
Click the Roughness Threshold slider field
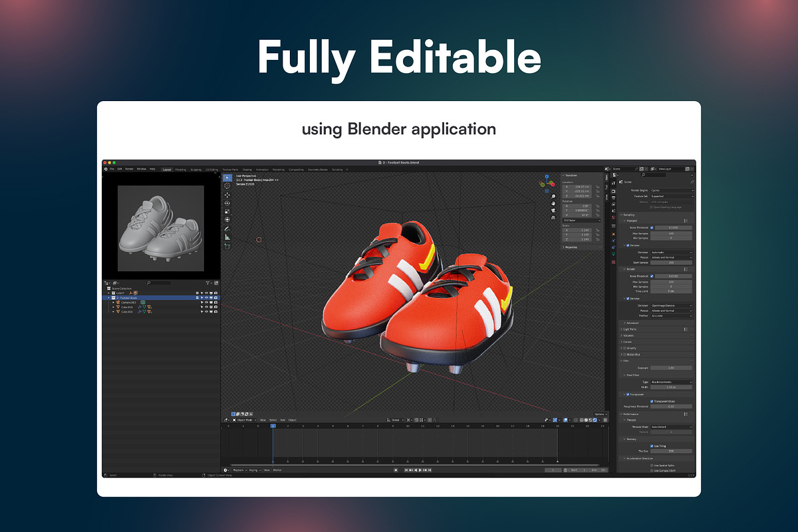[671, 406]
